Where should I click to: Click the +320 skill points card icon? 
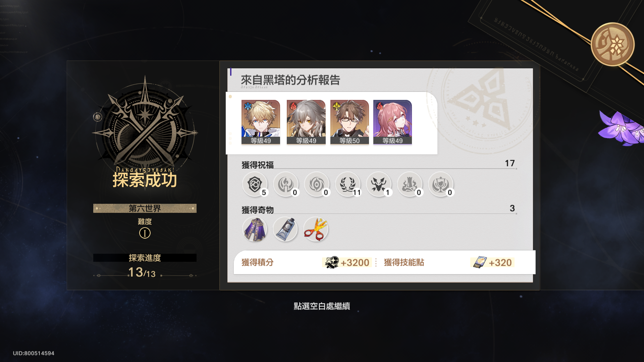pos(480,262)
